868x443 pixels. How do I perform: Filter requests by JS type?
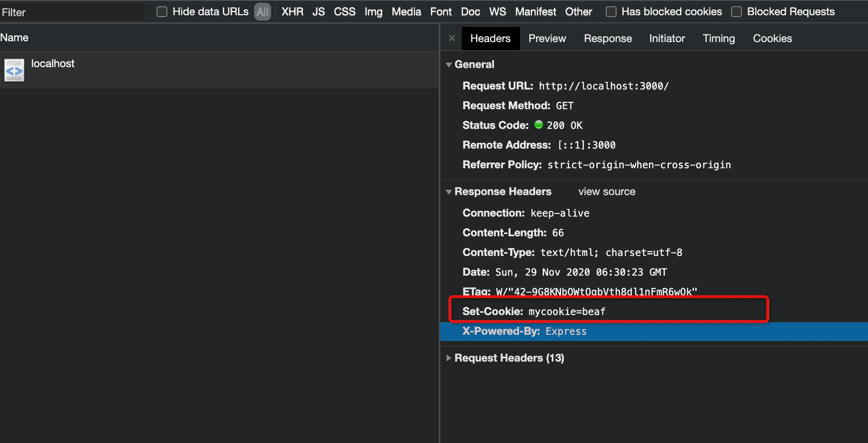[318, 12]
